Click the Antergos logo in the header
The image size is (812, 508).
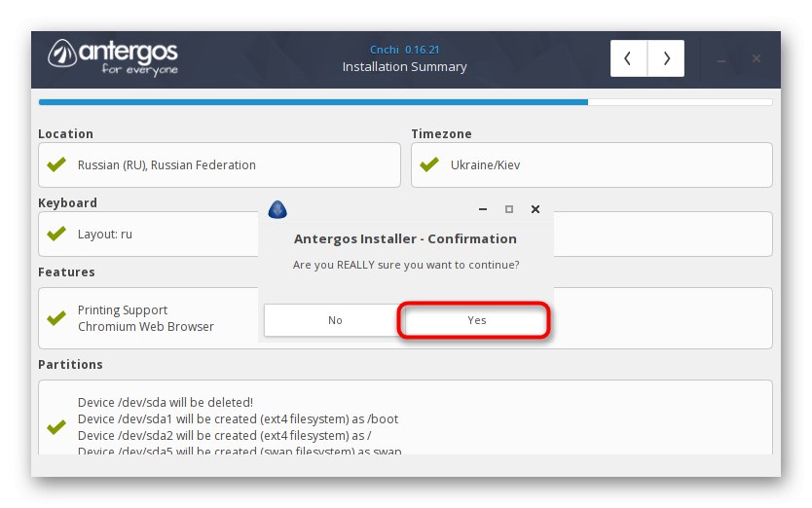click(113, 57)
